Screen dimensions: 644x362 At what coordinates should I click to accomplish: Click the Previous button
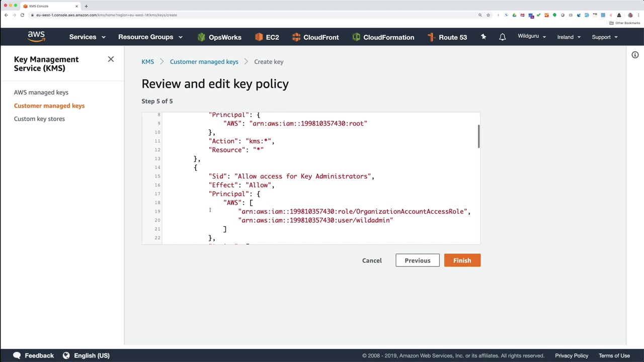[x=418, y=260]
